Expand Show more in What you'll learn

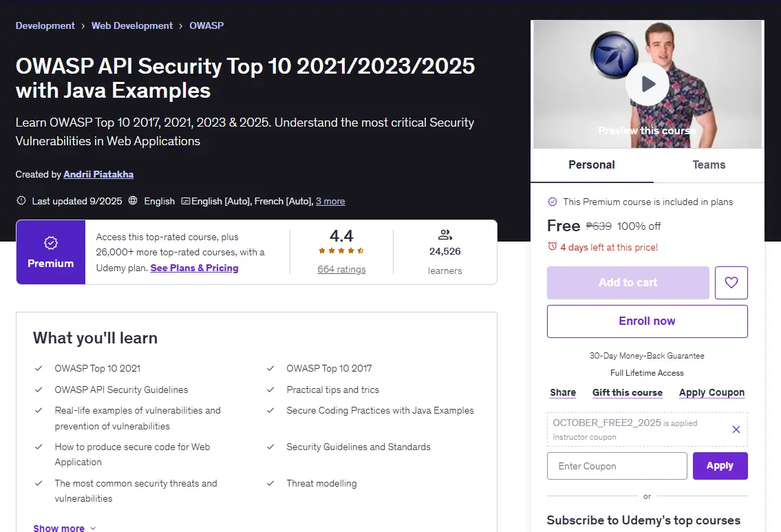click(64, 527)
